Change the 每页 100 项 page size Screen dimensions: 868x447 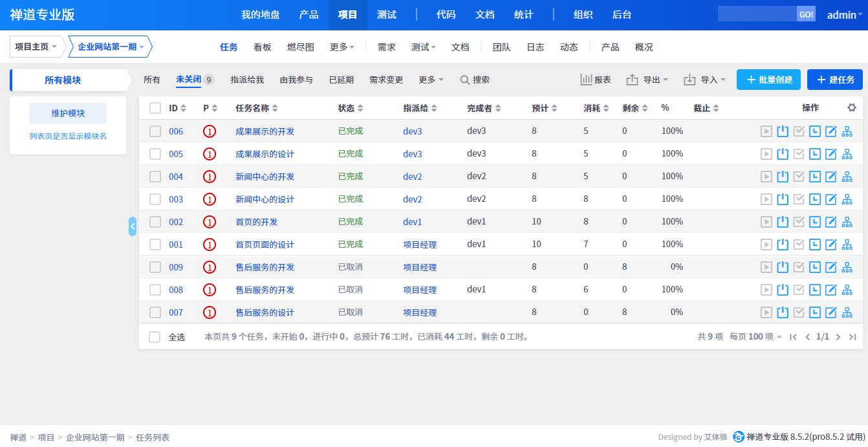tap(755, 337)
